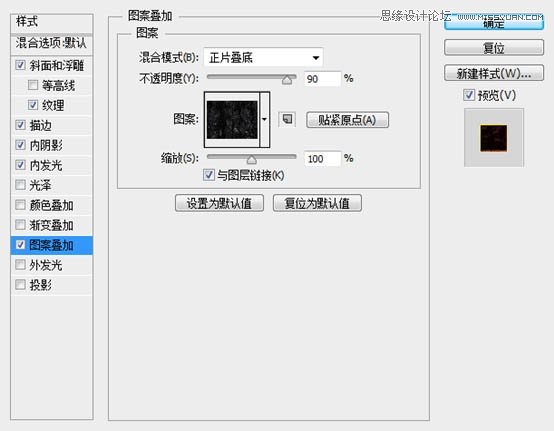554x431 pixels.
Task: Enable the 渐变叠加 checkbox
Action: coord(20,225)
